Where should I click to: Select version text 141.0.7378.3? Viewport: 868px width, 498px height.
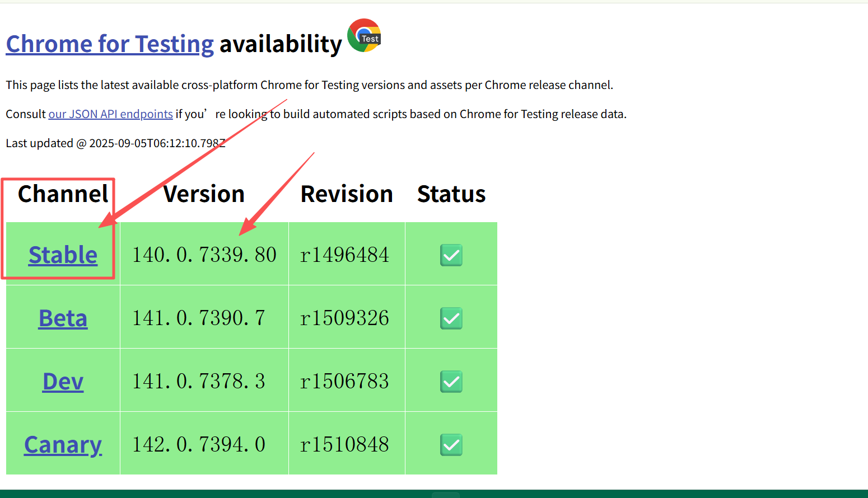[x=199, y=382]
